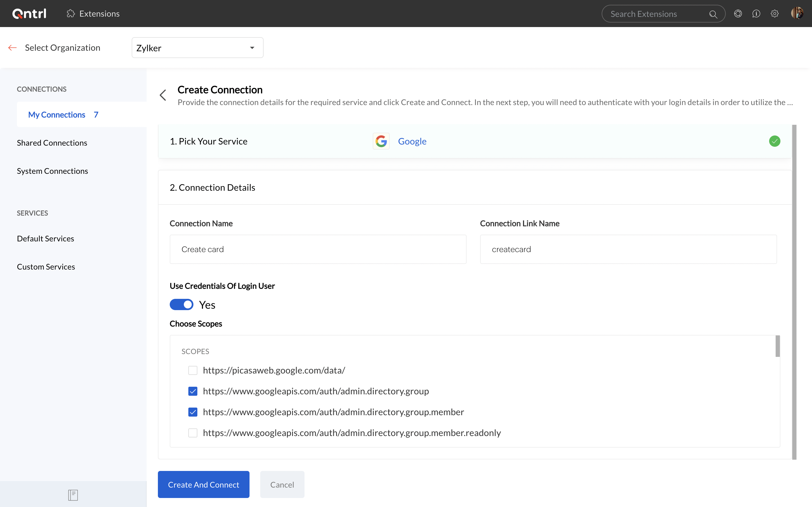This screenshot has width=812, height=507.
Task: Click the search magnifier icon
Action: [713, 14]
